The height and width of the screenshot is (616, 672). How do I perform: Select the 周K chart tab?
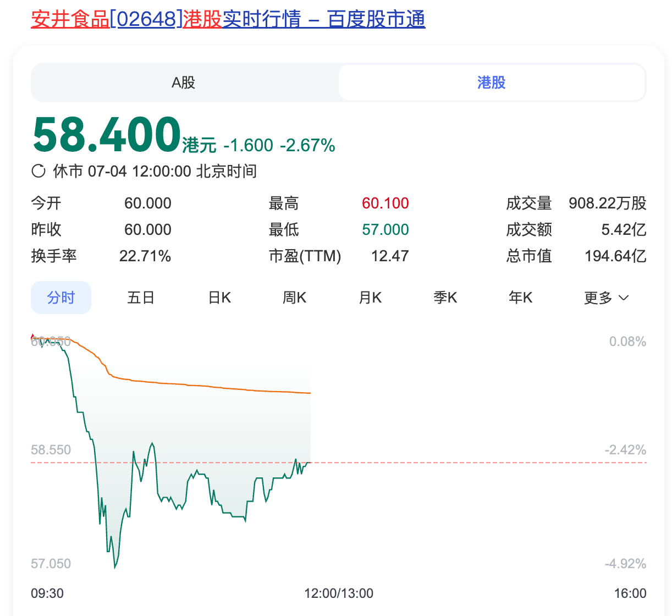pos(294,298)
